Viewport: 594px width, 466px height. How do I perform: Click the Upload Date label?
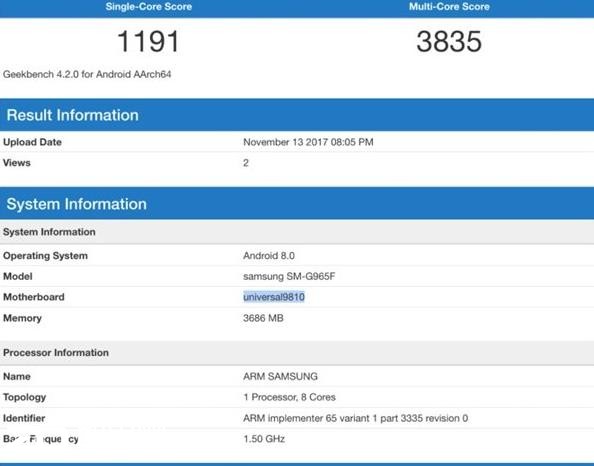[32, 142]
